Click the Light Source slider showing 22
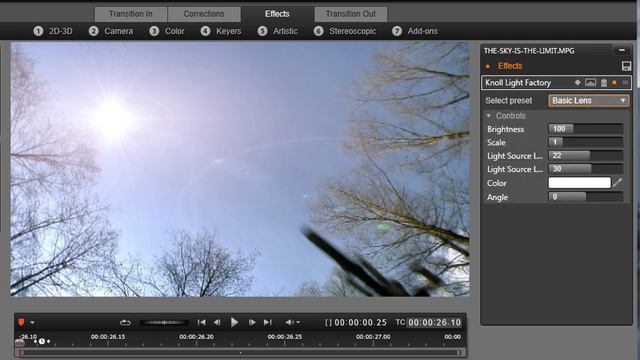Image resolution: width=640 pixels, height=360 pixels. pos(585,156)
